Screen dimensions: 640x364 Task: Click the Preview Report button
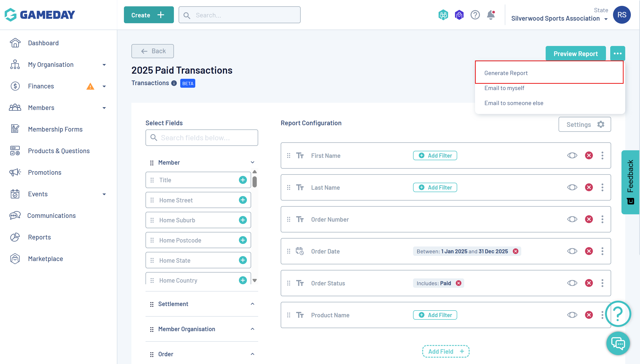pos(575,54)
